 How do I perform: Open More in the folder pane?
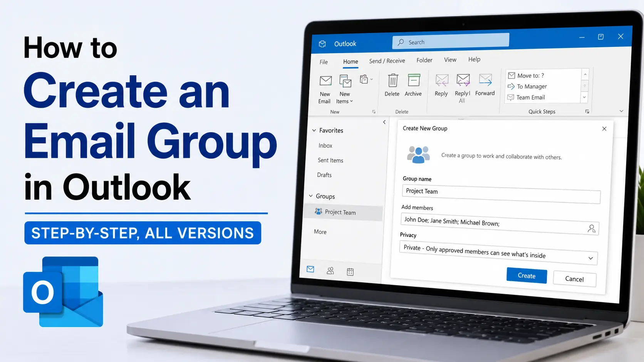click(x=320, y=232)
